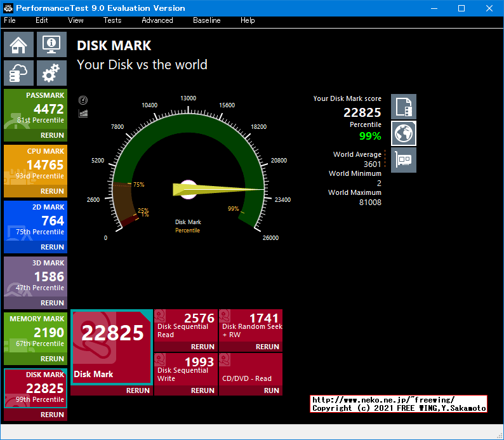Click the cloud upload baseline icon

tap(18, 74)
